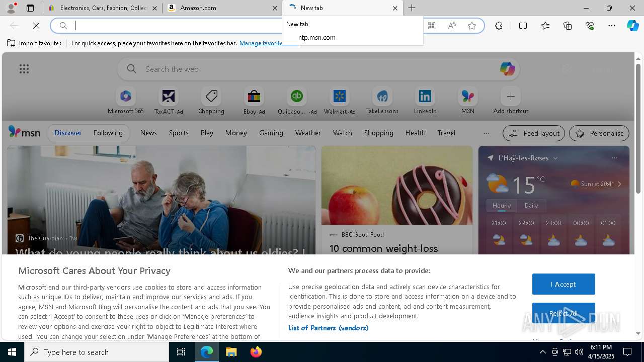Open the MSN app launcher grid

24,69
